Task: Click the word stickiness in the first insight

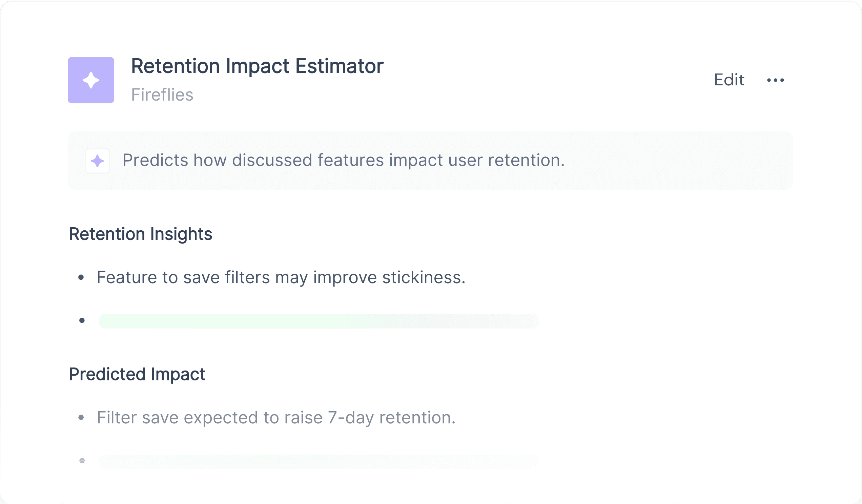Action: pos(424,277)
